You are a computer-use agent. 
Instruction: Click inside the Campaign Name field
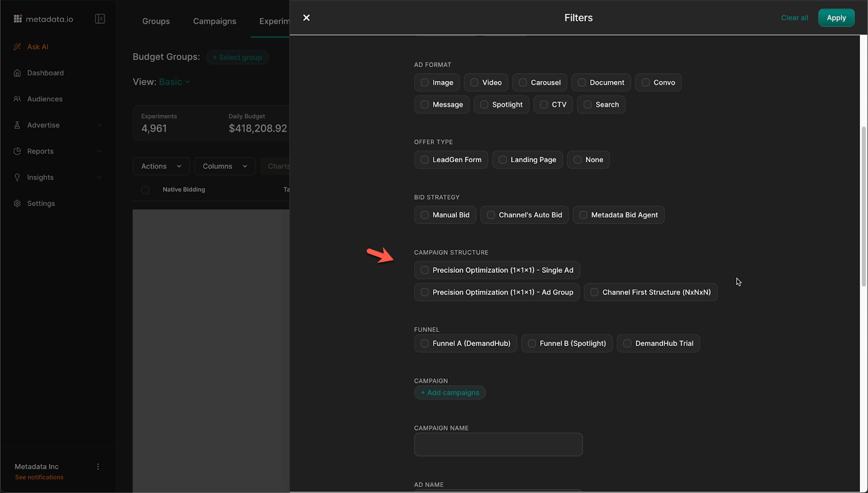point(498,444)
